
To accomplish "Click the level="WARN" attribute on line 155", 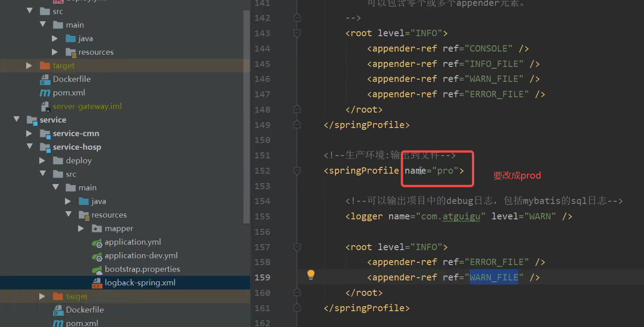I will [524, 216].
